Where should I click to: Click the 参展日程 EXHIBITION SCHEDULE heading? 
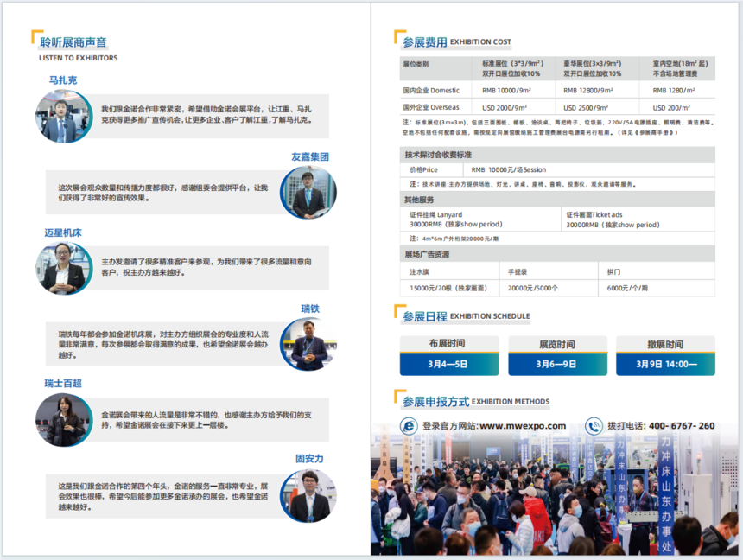467,316
